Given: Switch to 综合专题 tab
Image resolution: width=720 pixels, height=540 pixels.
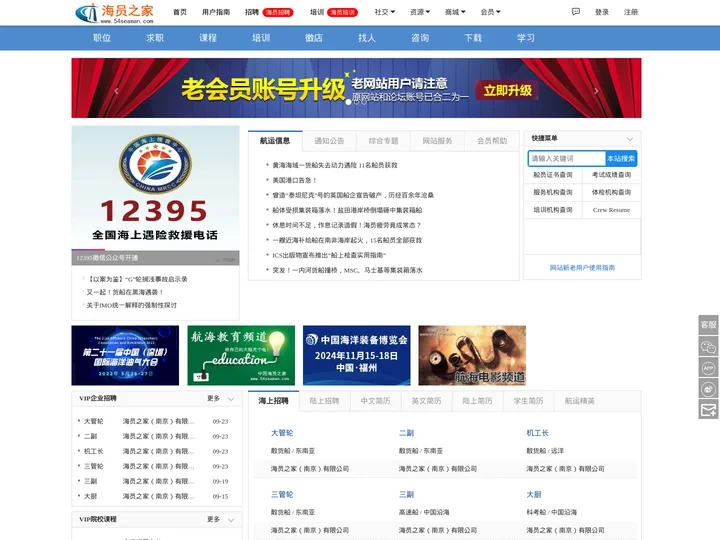Looking at the screenshot, I should tap(383, 141).
